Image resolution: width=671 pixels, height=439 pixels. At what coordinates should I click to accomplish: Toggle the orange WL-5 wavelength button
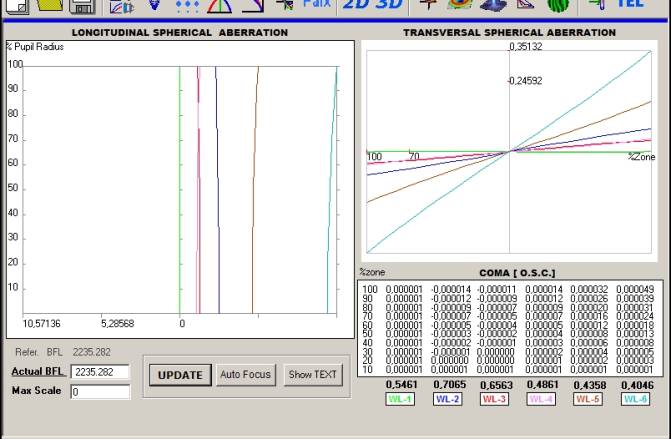pos(588,399)
